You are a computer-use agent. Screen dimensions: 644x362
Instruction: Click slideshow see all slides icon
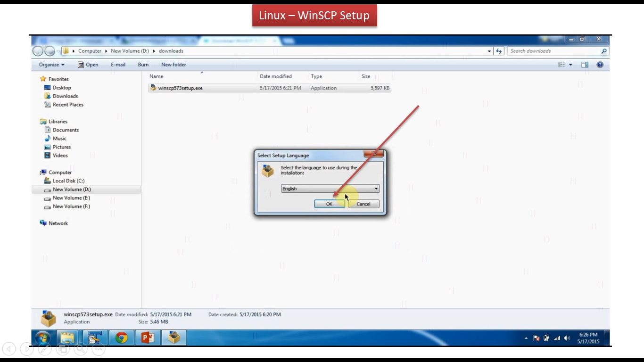tap(62, 349)
